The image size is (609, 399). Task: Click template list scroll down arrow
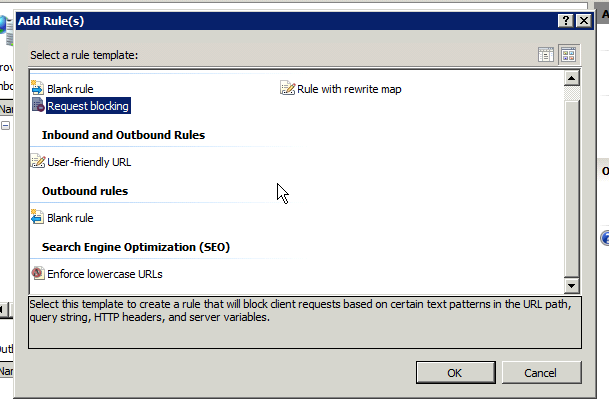pyautogui.click(x=571, y=286)
